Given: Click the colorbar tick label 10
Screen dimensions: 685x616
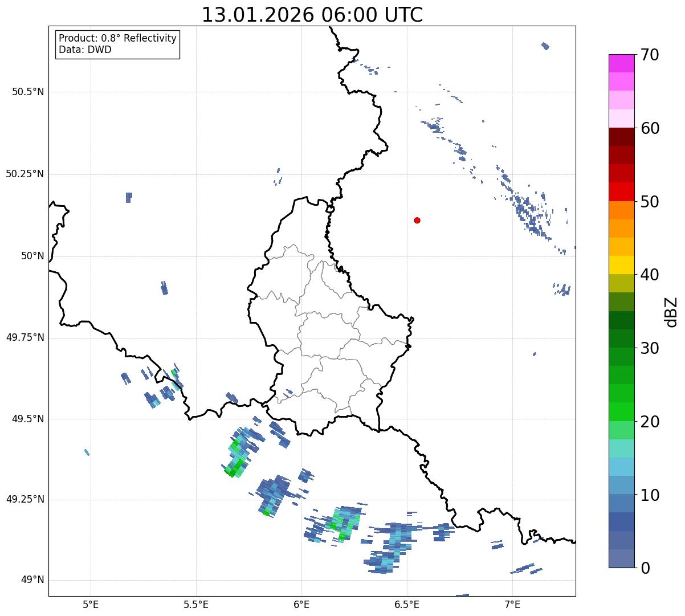Looking at the screenshot, I should click(650, 495).
